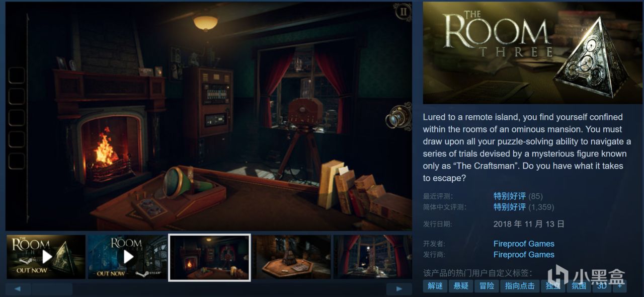Click the 发行商 label
Screen dimensions: 644x297
[x=434, y=255]
